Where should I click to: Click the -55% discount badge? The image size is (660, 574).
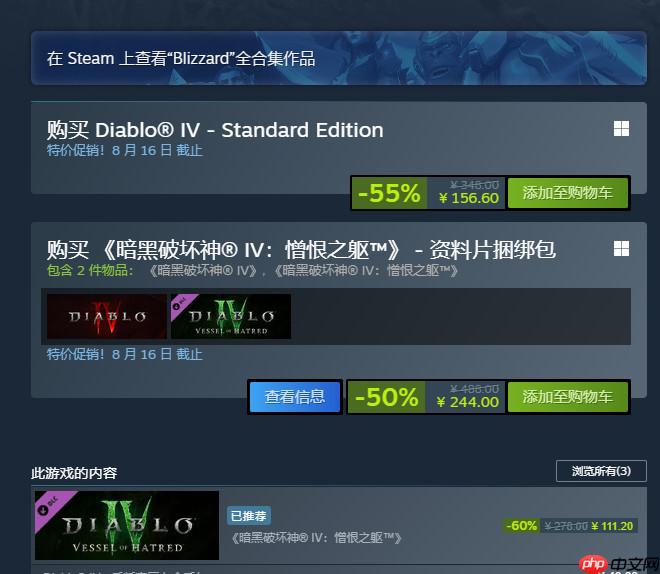[389, 193]
